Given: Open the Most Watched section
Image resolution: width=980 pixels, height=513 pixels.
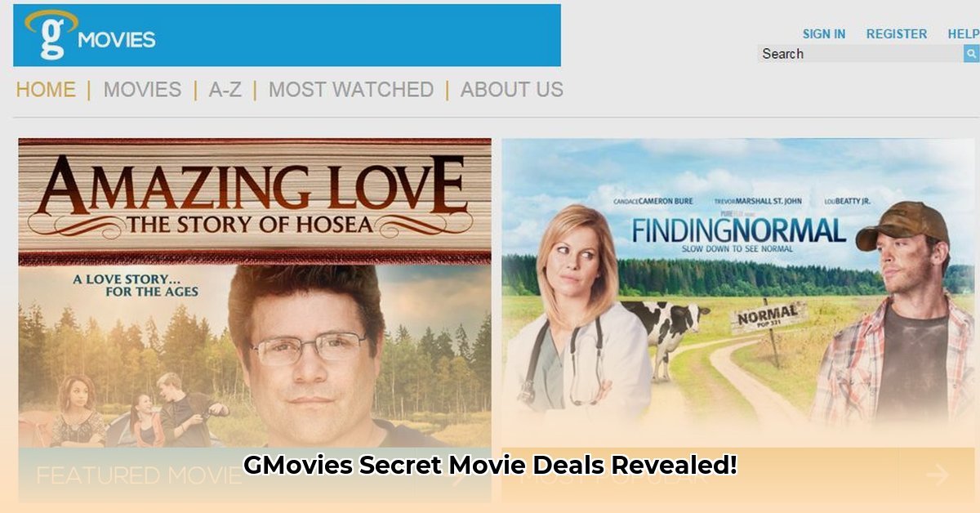Looking at the screenshot, I should click(351, 89).
